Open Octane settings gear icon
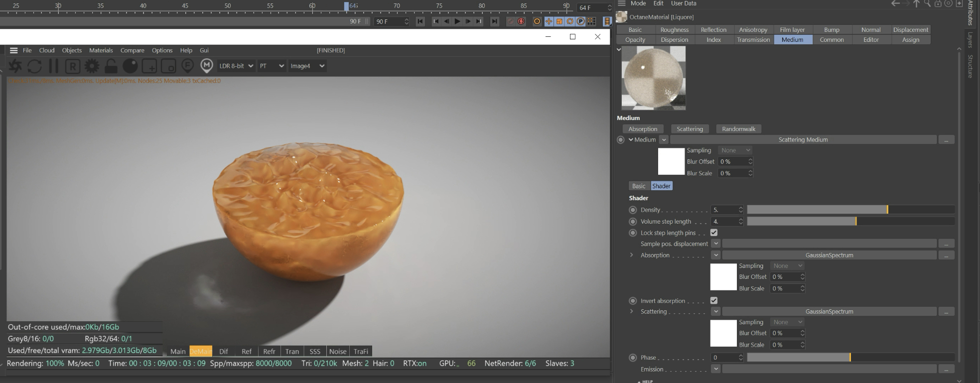The height and width of the screenshot is (383, 980). click(x=92, y=66)
